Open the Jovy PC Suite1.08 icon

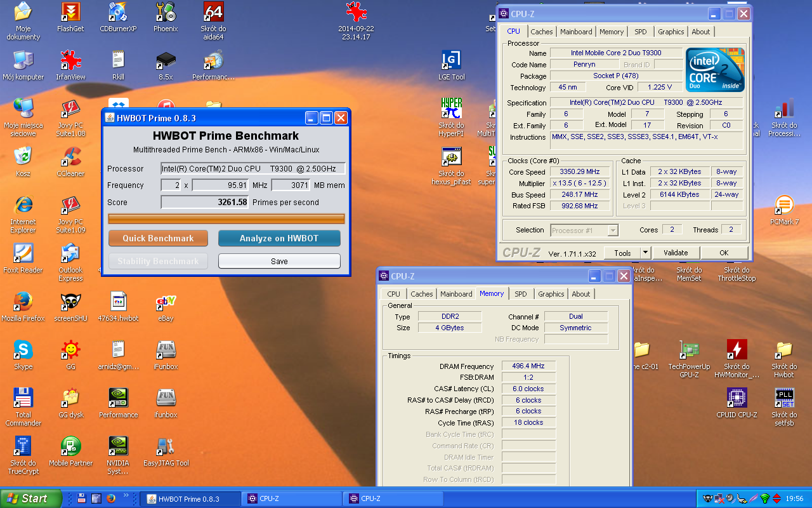[70, 108]
